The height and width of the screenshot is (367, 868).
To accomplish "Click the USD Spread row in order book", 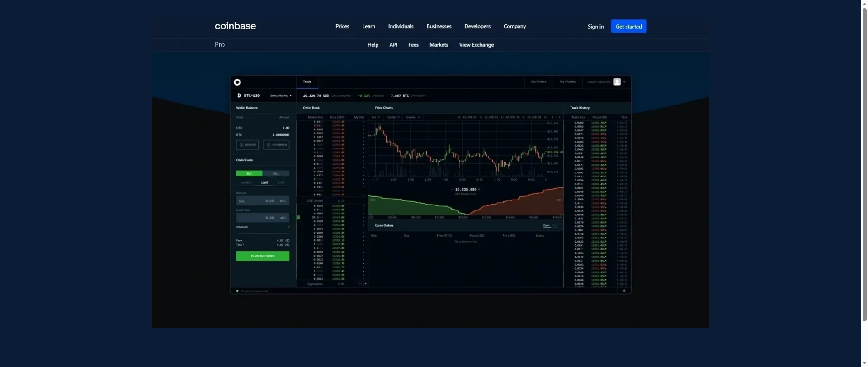I will click(x=331, y=200).
